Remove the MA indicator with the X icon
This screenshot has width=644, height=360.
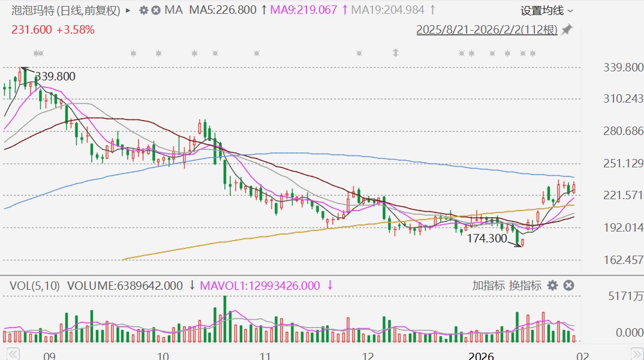pos(156,10)
